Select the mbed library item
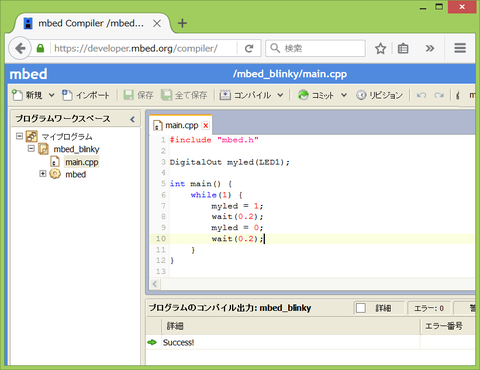The width and height of the screenshot is (480, 370). pyautogui.click(x=76, y=174)
